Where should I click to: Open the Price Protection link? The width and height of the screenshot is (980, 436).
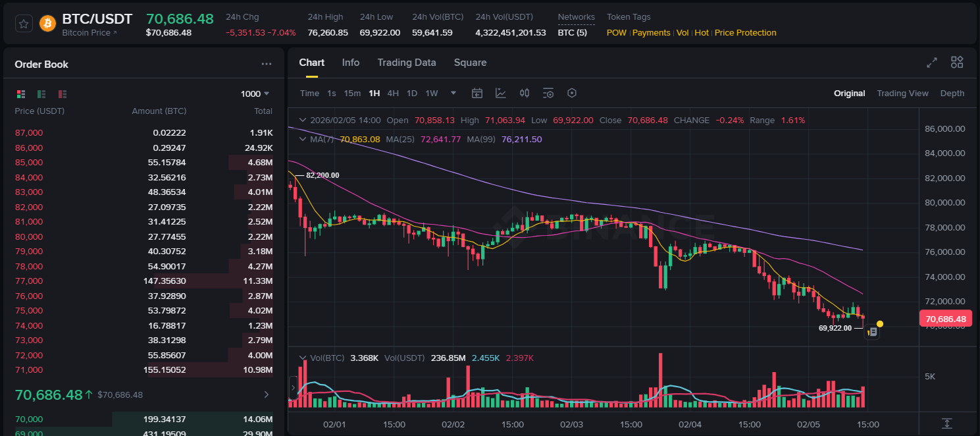click(745, 32)
